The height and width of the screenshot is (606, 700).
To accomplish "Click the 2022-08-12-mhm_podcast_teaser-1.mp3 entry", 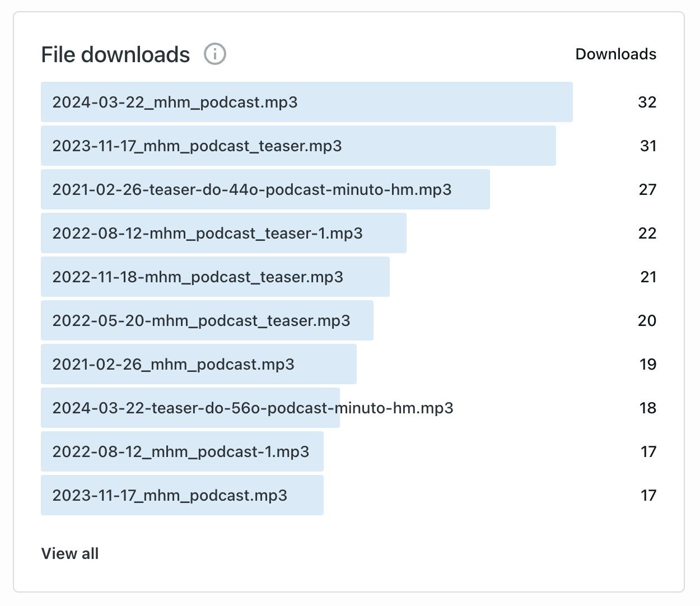I will point(207,234).
